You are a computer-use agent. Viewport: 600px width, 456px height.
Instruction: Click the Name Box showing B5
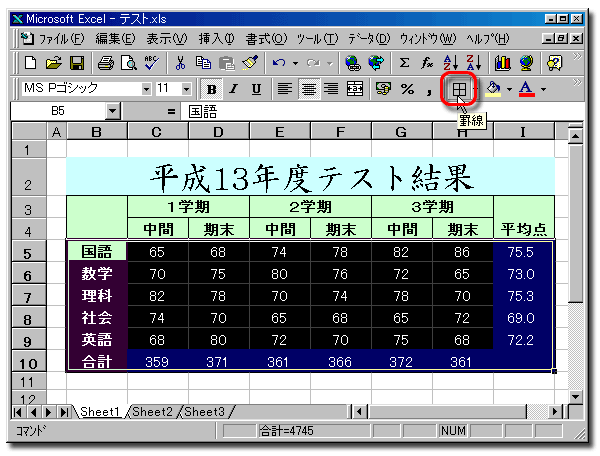58,111
